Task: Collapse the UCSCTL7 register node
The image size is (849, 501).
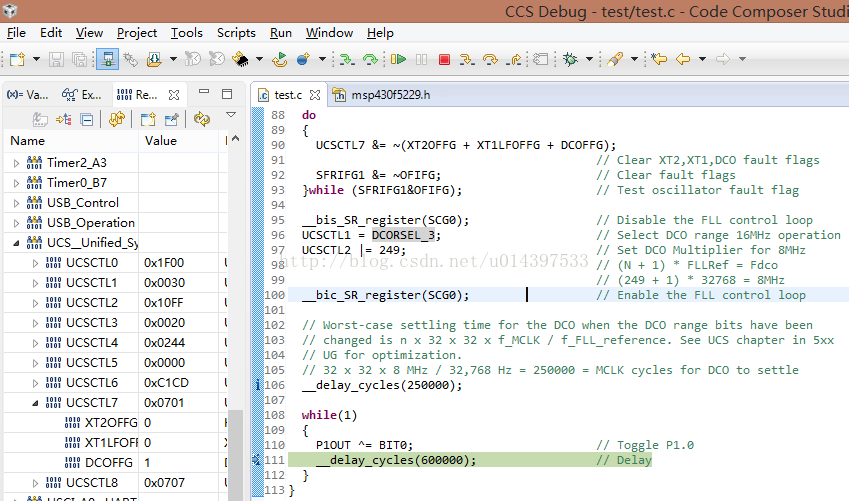Action: coord(36,403)
